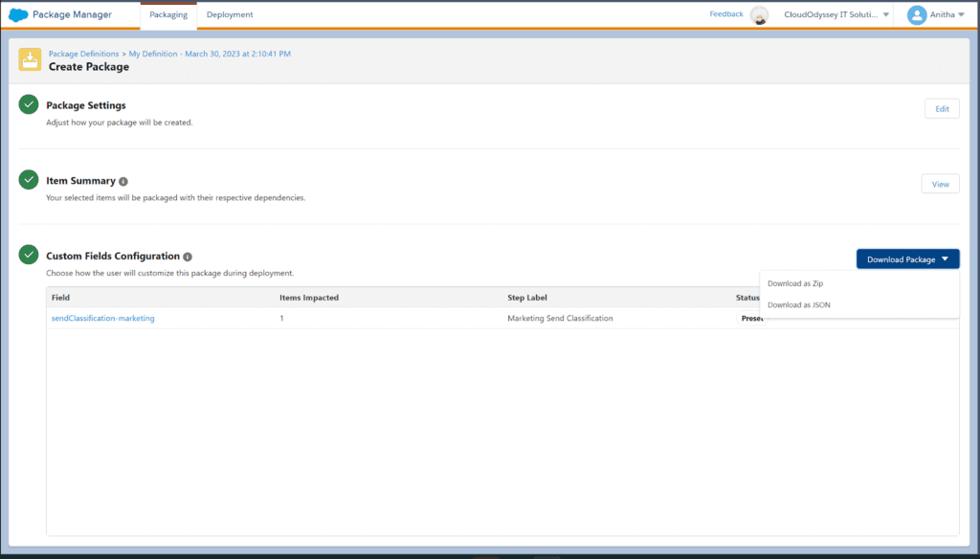Click the 'Your selected items will be packaged' text
The image size is (980, 559).
point(176,197)
